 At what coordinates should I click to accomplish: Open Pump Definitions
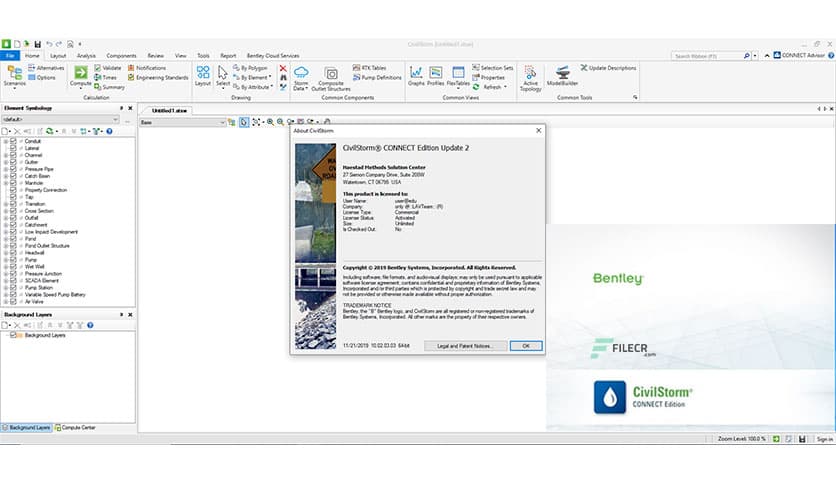[x=377, y=77]
